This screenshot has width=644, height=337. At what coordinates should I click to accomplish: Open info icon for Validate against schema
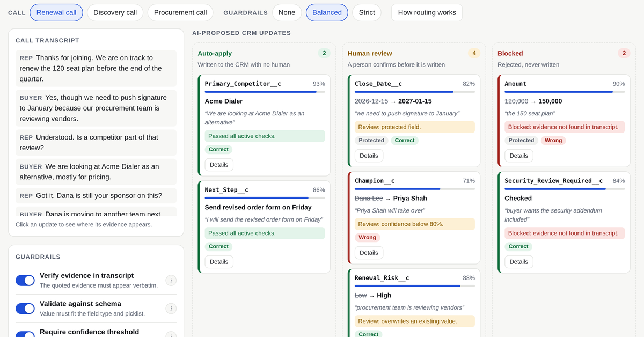pos(171,309)
